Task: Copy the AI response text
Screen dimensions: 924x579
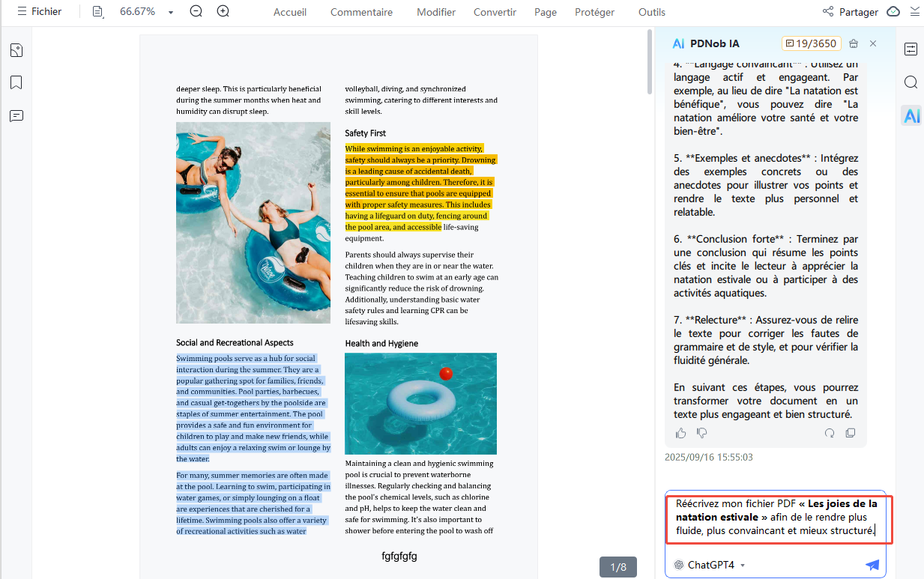Action: (x=851, y=433)
